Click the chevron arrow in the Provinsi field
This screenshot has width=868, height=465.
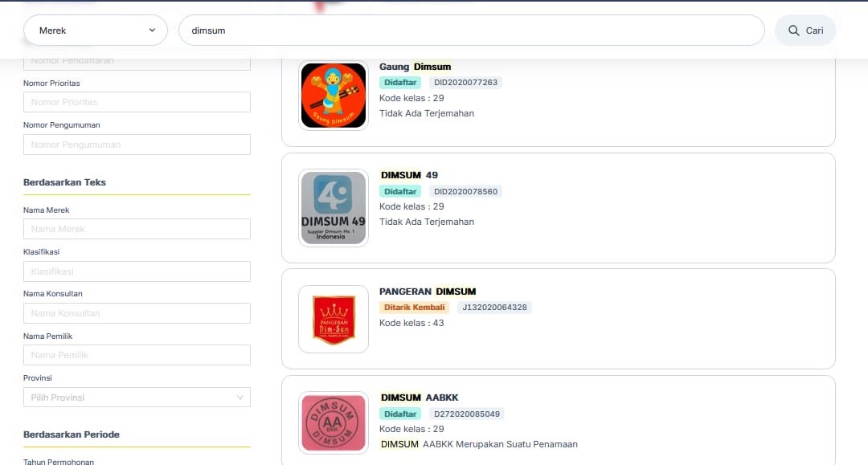pyautogui.click(x=240, y=397)
